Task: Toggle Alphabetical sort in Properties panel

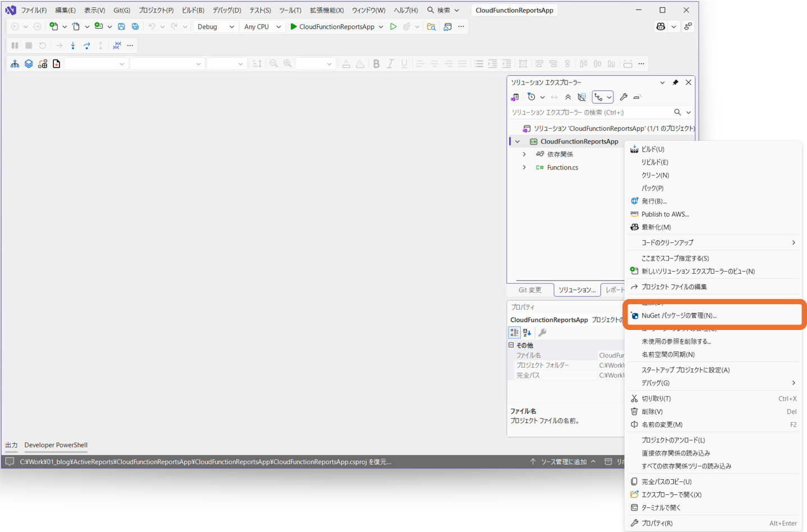Action: point(528,333)
